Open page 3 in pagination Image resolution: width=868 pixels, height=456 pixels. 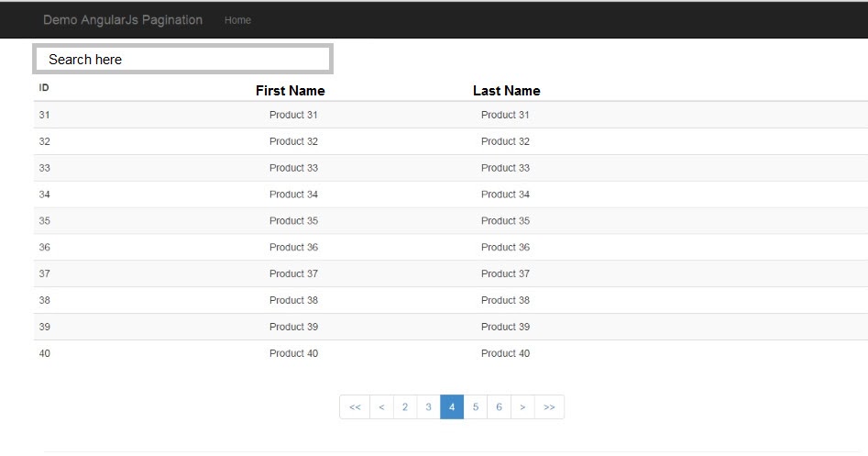pos(428,406)
